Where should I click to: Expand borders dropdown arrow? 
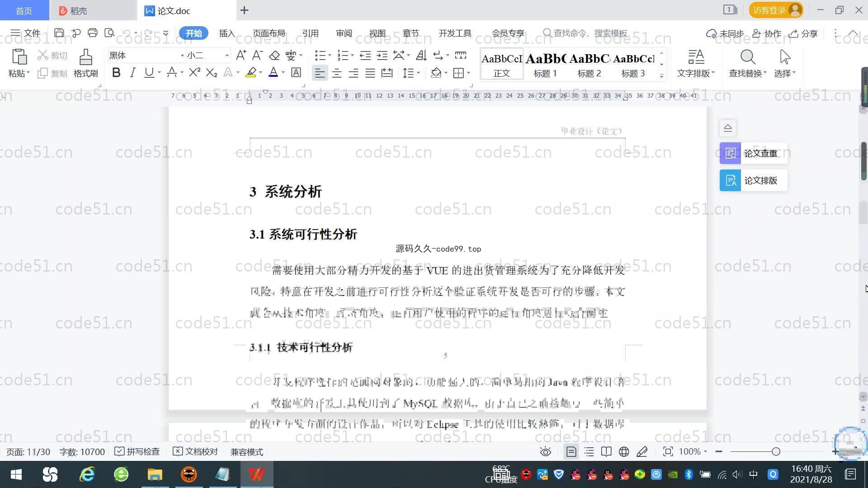(468, 73)
